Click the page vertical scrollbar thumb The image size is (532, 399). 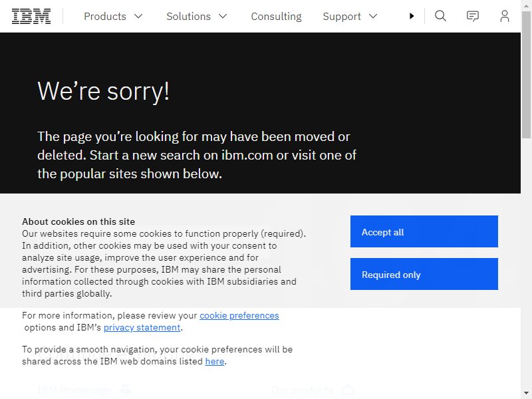coord(526,74)
